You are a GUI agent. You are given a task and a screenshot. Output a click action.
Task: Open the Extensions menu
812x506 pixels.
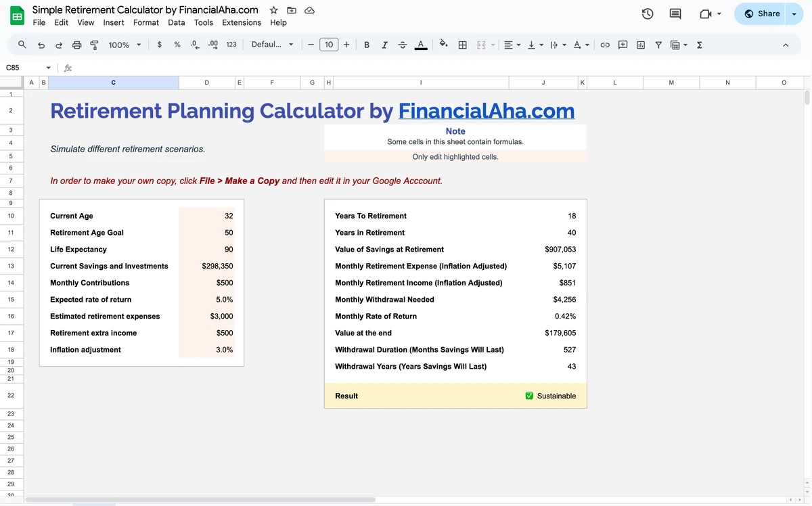pyautogui.click(x=242, y=22)
